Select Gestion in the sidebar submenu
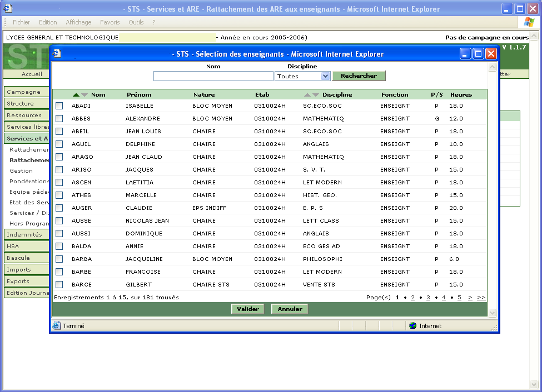542x392 pixels. 21,170
